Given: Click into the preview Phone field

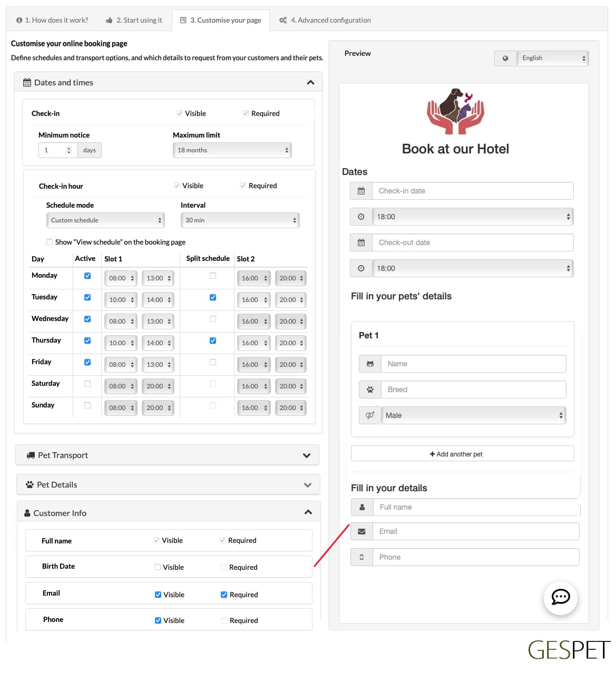Looking at the screenshot, I should click(476, 557).
